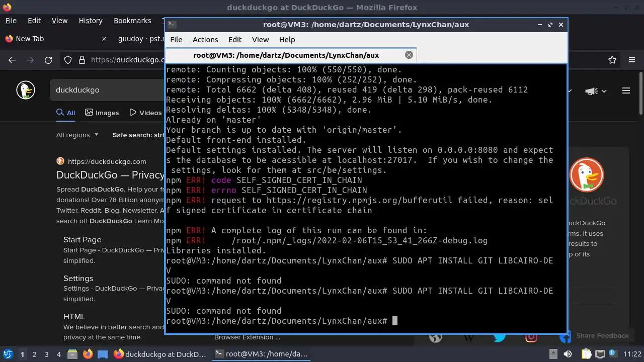Click the https://duckduckgo.com result URL

107,161
